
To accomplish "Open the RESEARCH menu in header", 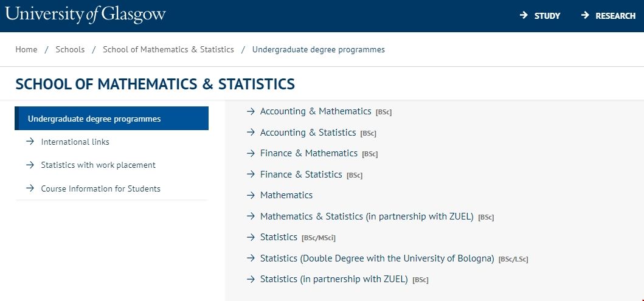I will coord(615,16).
